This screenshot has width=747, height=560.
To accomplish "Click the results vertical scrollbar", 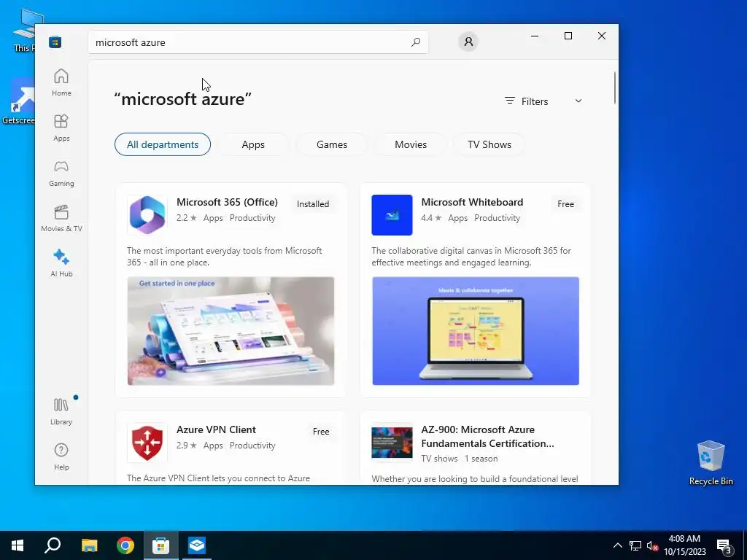I will [x=614, y=87].
